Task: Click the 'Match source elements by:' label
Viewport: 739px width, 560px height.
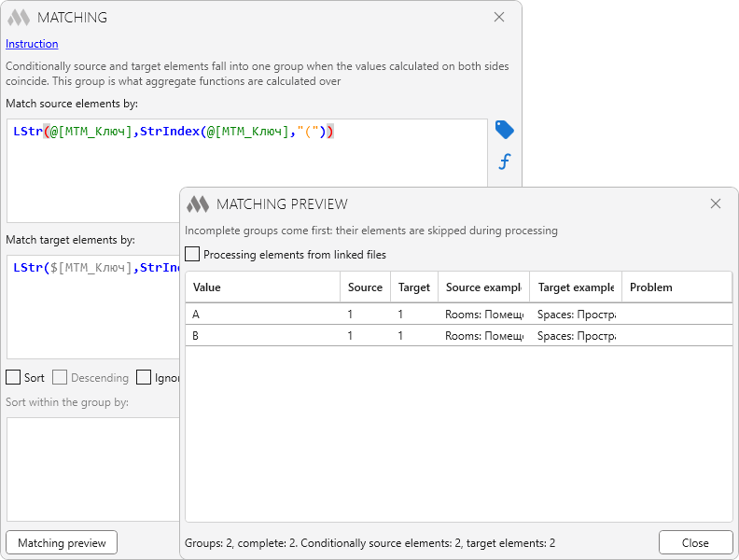Action: (72, 104)
